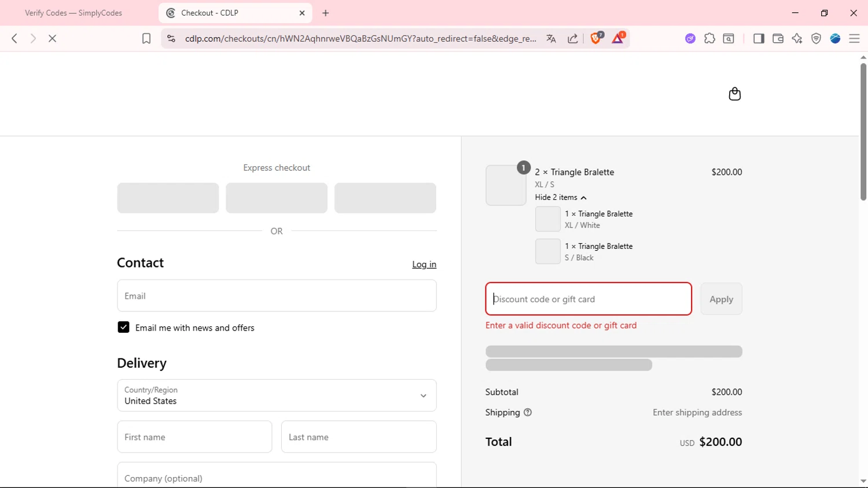This screenshot has width=868, height=488.
Task: Click the address bar URL
Action: 361,38
